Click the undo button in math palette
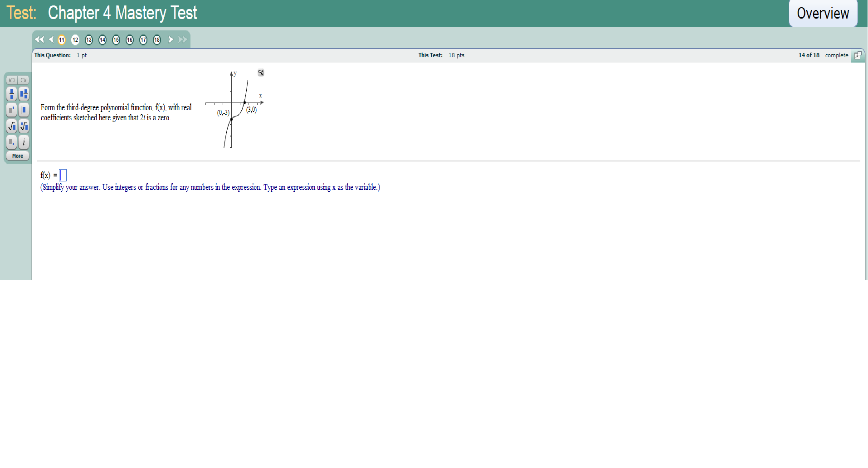Viewport: 868px width, 468px height. pos(12,80)
